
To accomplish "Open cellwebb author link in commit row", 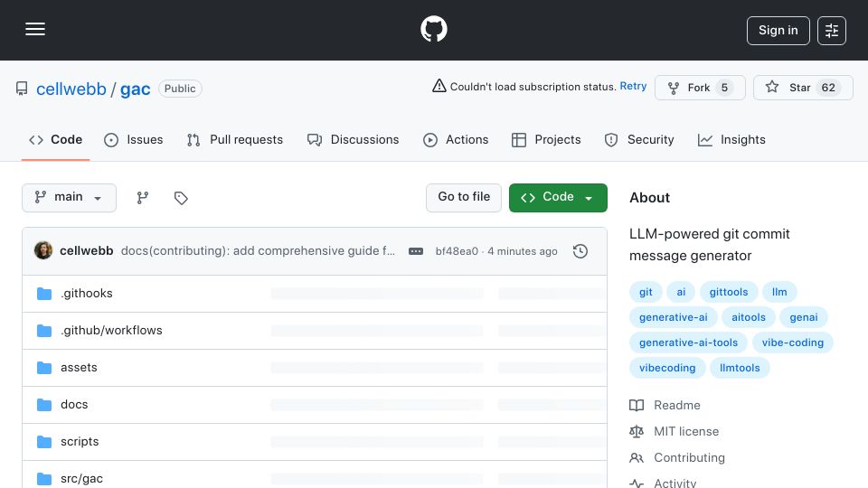I will [87, 250].
